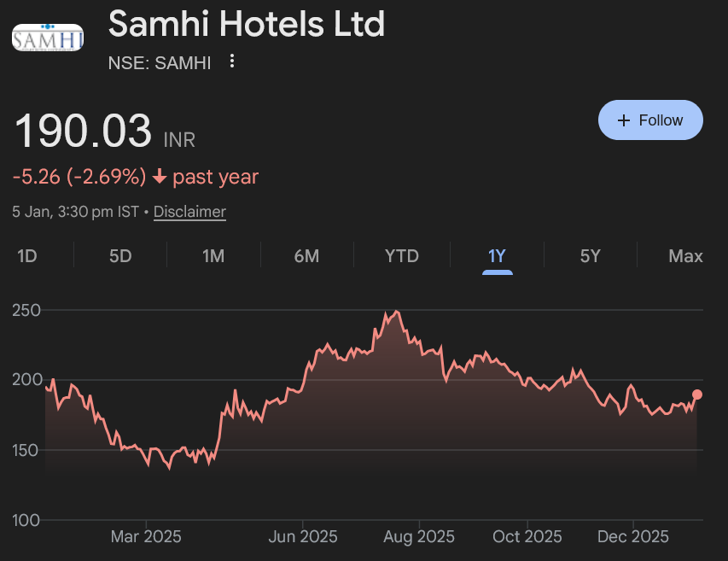This screenshot has width=728, height=561.
Task: Click the Mar 2025 axis label
Action: coord(147,536)
